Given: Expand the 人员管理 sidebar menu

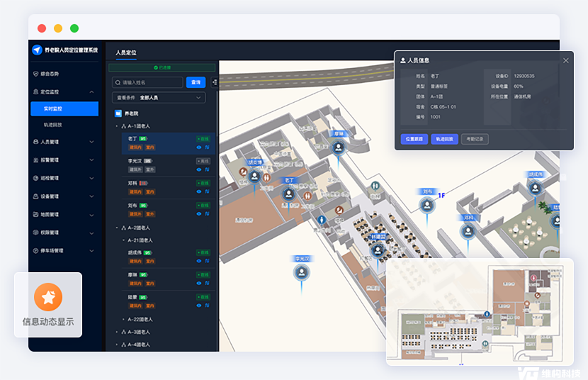Looking at the screenshot, I should [64, 142].
